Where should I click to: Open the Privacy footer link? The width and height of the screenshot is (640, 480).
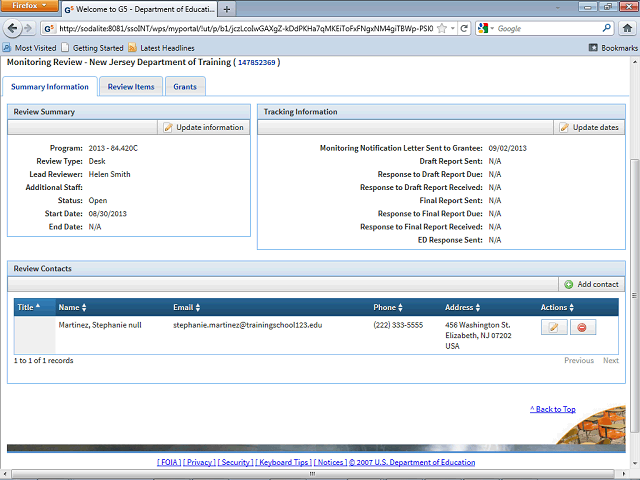[x=199, y=462]
